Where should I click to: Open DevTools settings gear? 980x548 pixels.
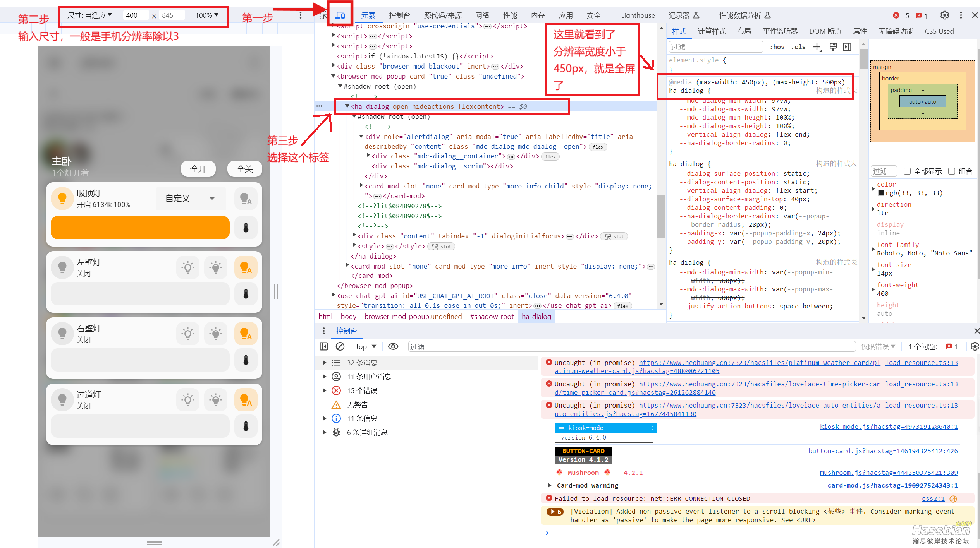click(x=944, y=15)
